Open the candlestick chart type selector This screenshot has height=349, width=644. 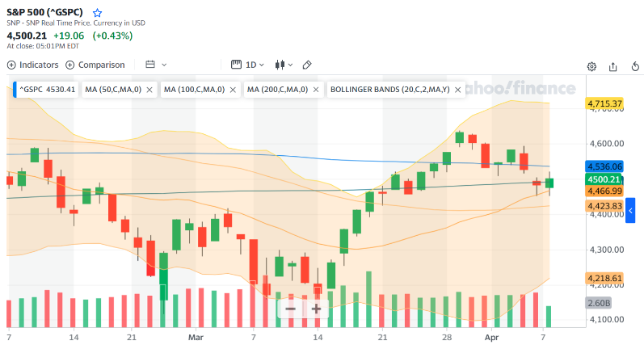284,65
